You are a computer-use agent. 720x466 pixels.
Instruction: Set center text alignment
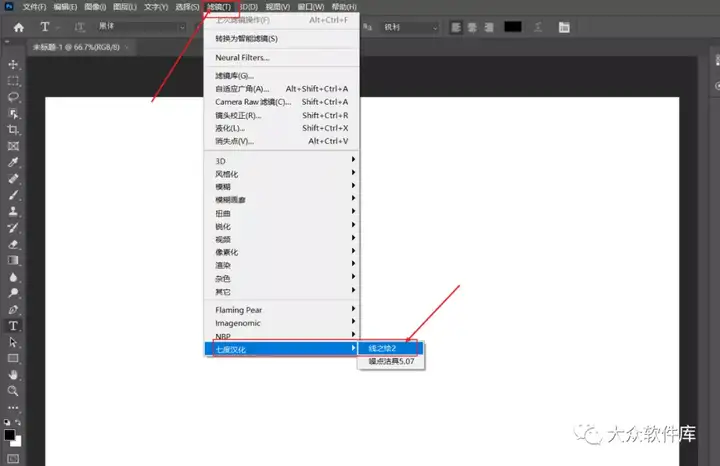tap(472, 27)
